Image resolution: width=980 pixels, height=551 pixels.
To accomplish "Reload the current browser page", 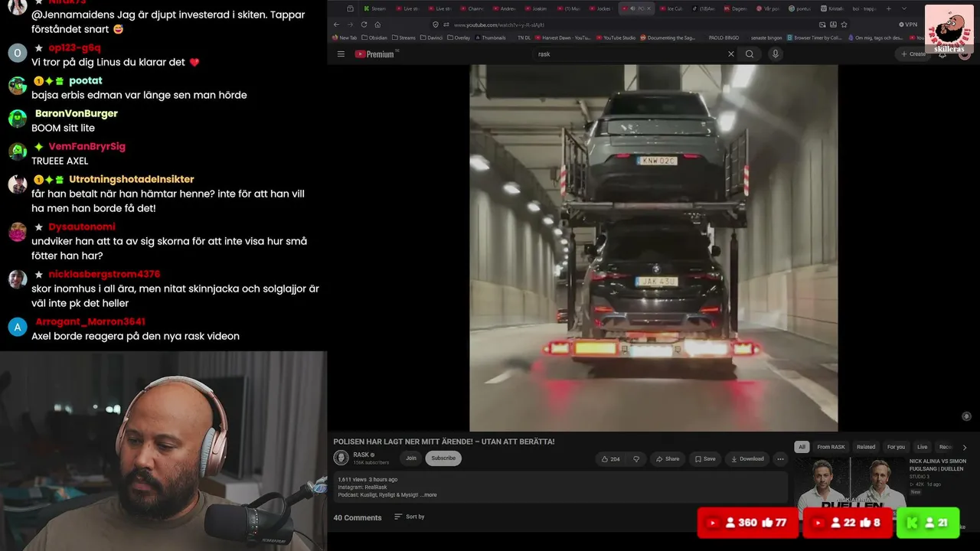I will pyautogui.click(x=364, y=24).
